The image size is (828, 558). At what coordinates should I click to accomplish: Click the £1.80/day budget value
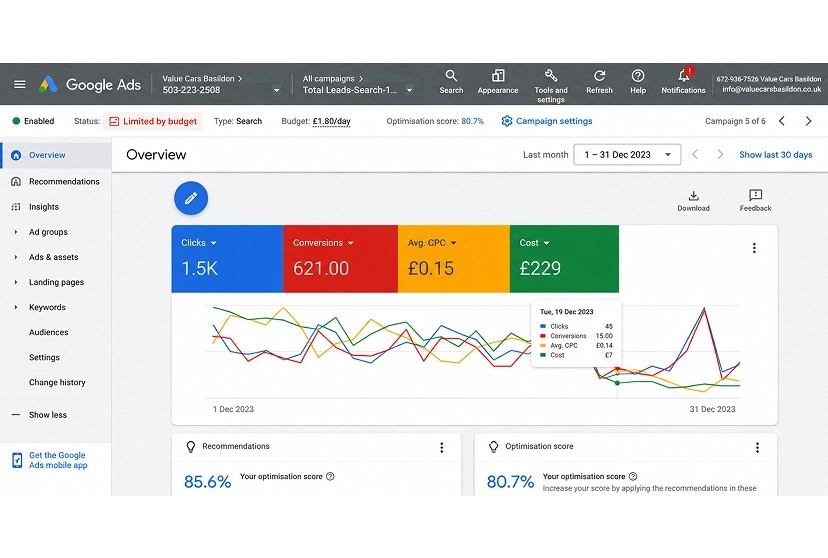[x=332, y=121]
